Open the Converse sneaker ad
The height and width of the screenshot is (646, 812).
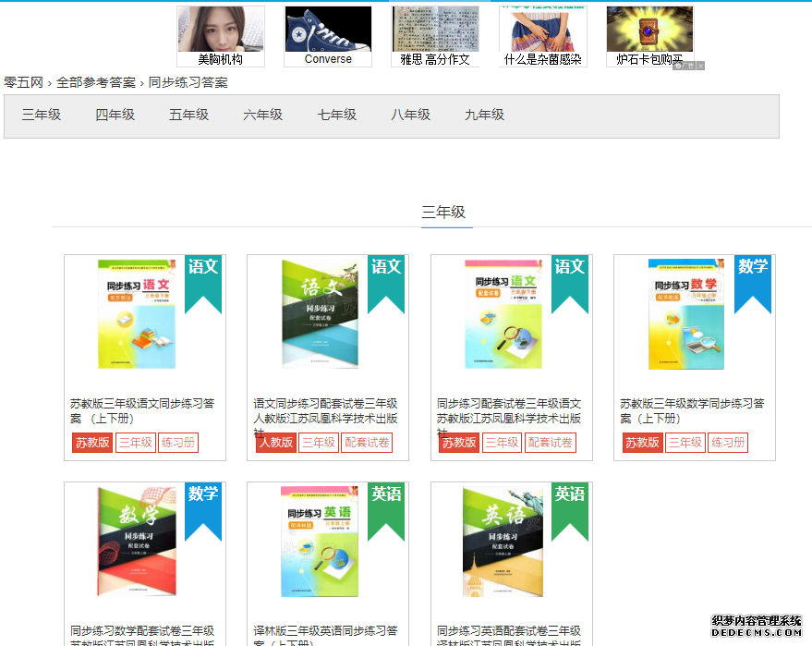point(328,36)
